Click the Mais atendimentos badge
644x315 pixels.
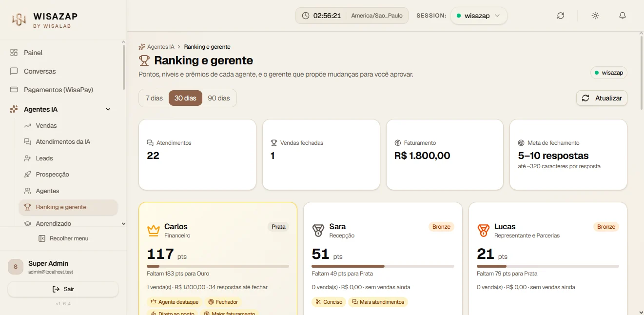pos(378,302)
